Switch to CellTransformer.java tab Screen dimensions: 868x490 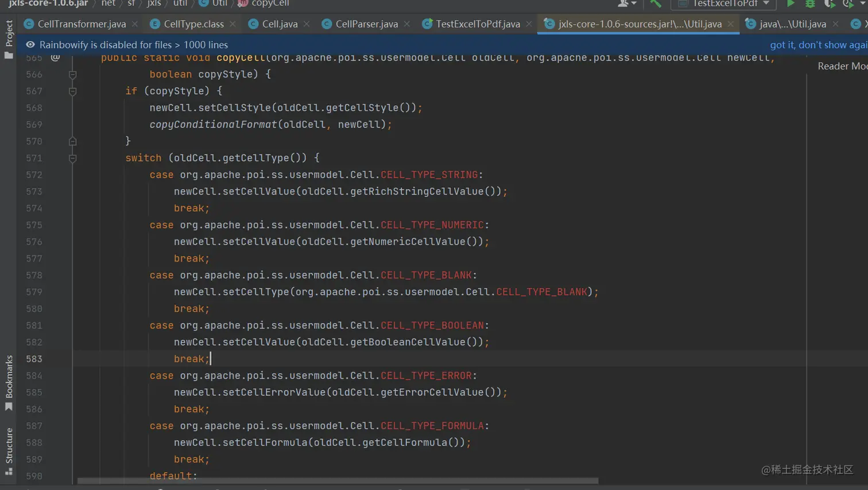tap(82, 24)
